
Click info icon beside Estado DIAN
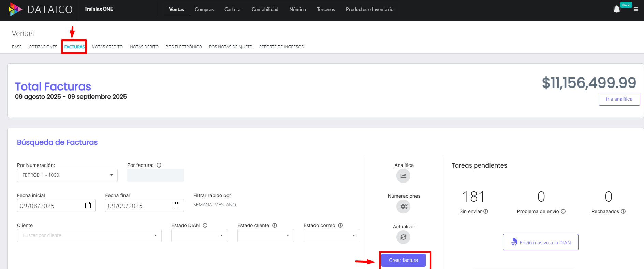tap(205, 225)
